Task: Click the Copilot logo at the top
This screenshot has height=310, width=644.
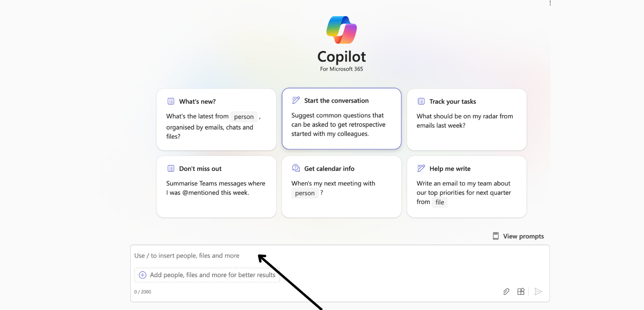Action: pos(342,30)
